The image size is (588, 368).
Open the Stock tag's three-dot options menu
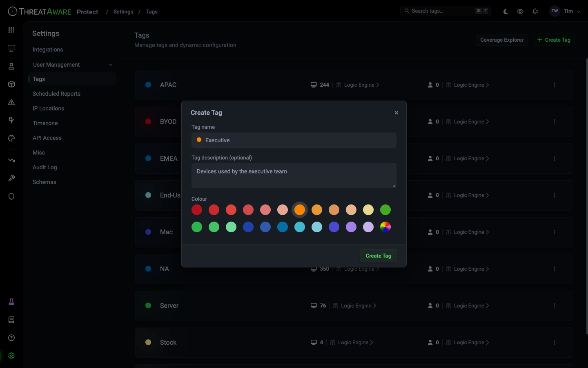click(555, 343)
